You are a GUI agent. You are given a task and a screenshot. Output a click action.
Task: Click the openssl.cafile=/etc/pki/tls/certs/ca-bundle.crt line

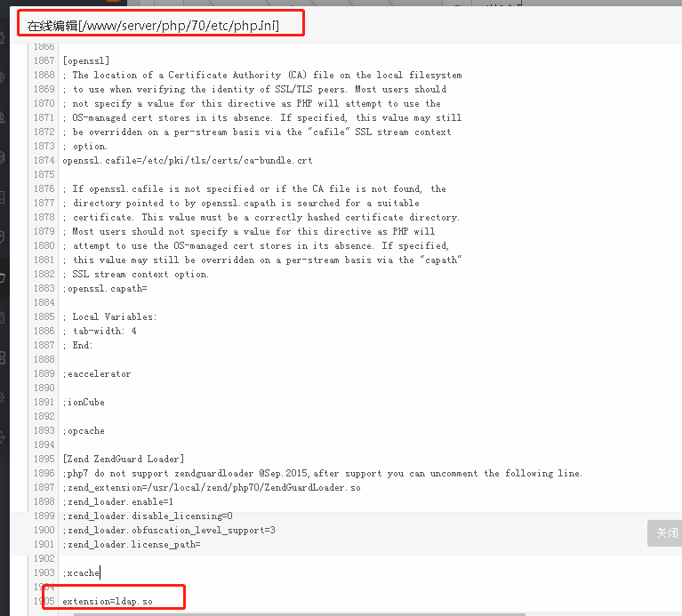(x=188, y=160)
